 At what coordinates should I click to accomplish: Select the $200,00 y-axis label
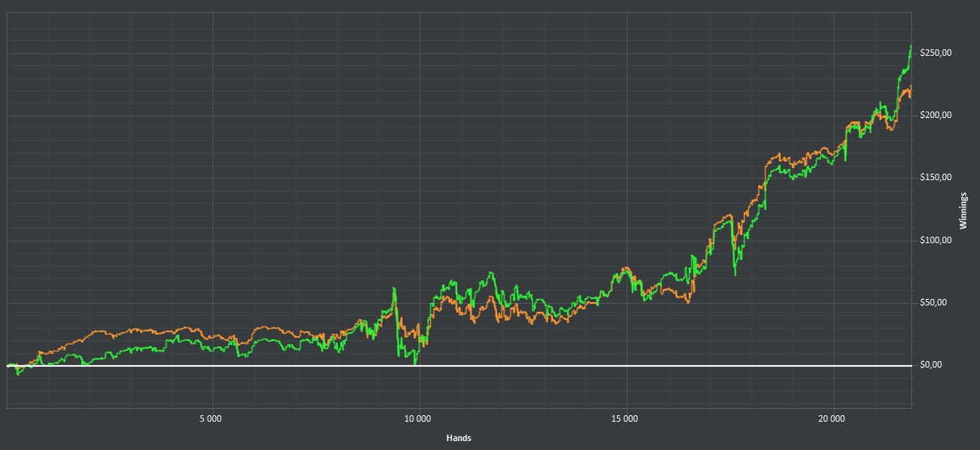tap(936, 116)
